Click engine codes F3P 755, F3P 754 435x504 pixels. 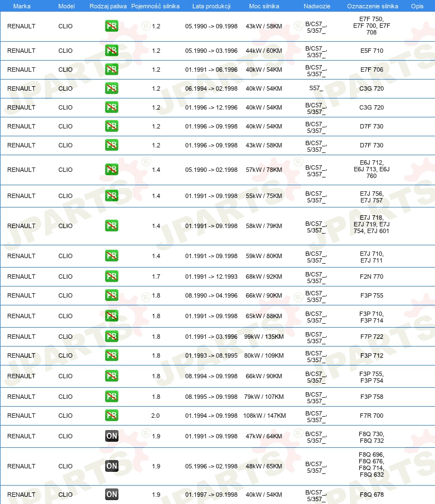[372, 377]
